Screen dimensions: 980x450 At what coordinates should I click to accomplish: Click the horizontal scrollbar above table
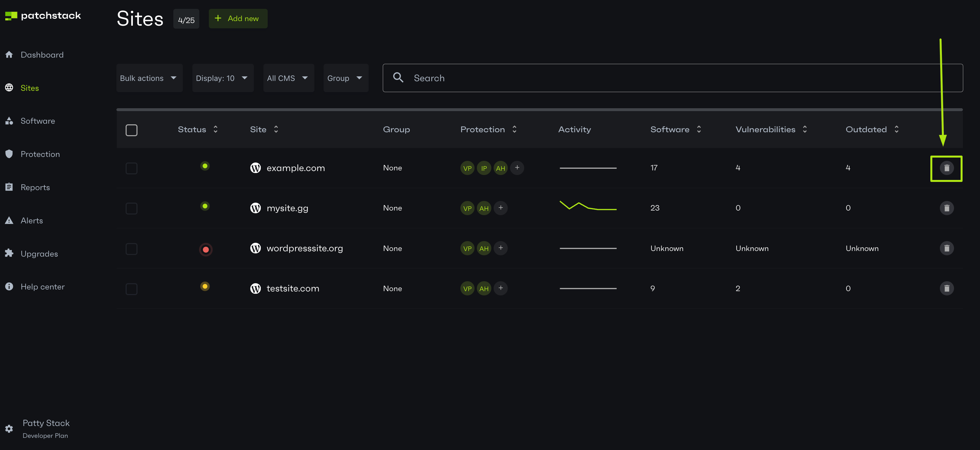(539, 110)
